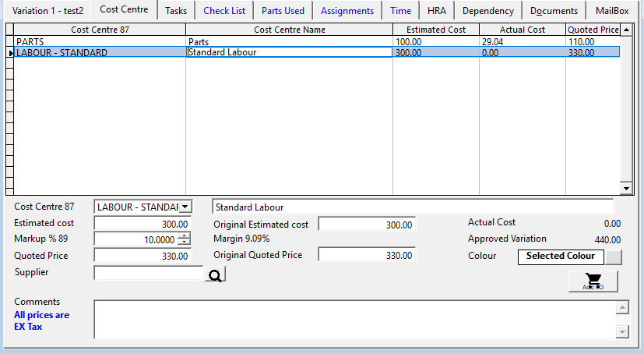This screenshot has width=644, height=354.
Task: Click the grid scrollbar down arrow
Action: click(625, 188)
